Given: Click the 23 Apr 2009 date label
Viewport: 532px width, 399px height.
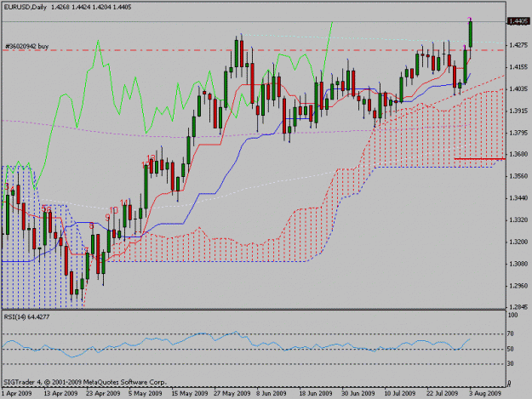Looking at the screenshot, I should 103,393.
